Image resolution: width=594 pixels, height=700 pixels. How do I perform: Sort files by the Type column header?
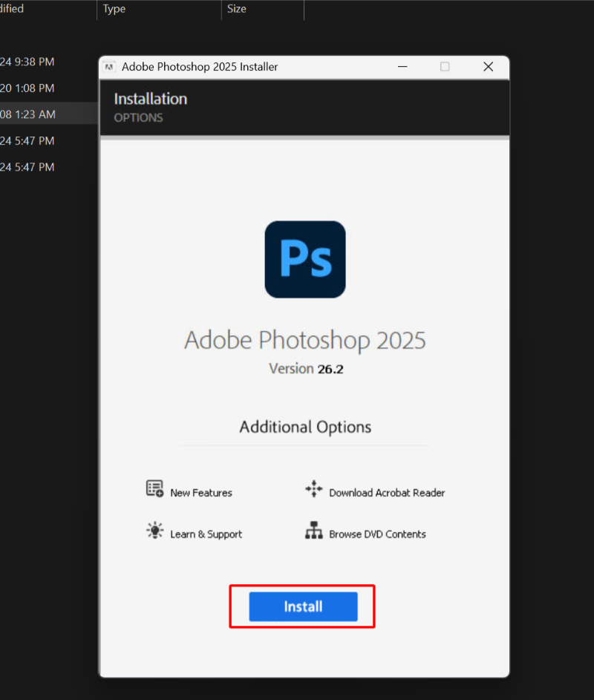(114, 9)
